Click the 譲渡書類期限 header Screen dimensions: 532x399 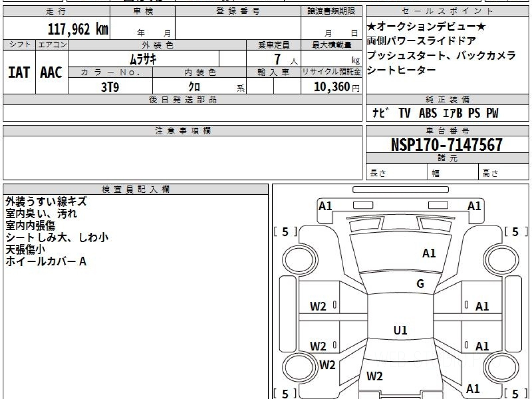click(x=331, y=12)
